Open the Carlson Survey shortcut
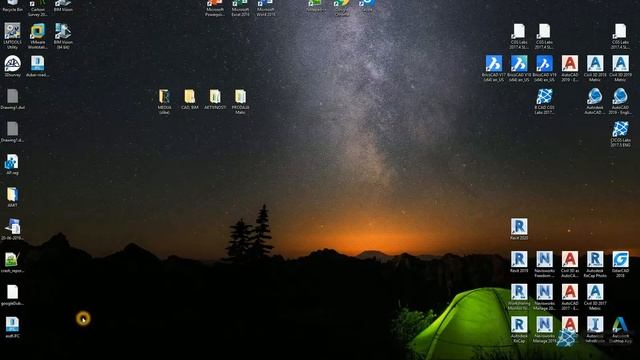The height and width of the screenshot is (360, 640). [x=38, y=7]
